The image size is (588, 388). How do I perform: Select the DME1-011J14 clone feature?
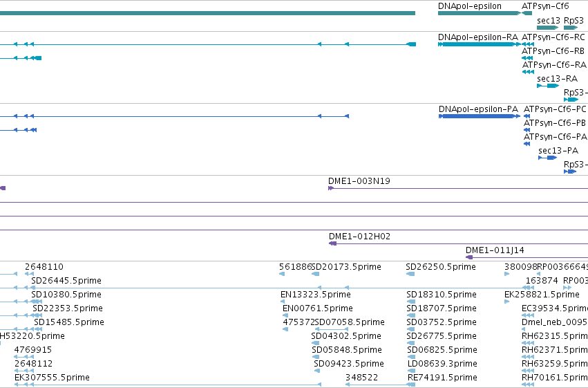527,257
